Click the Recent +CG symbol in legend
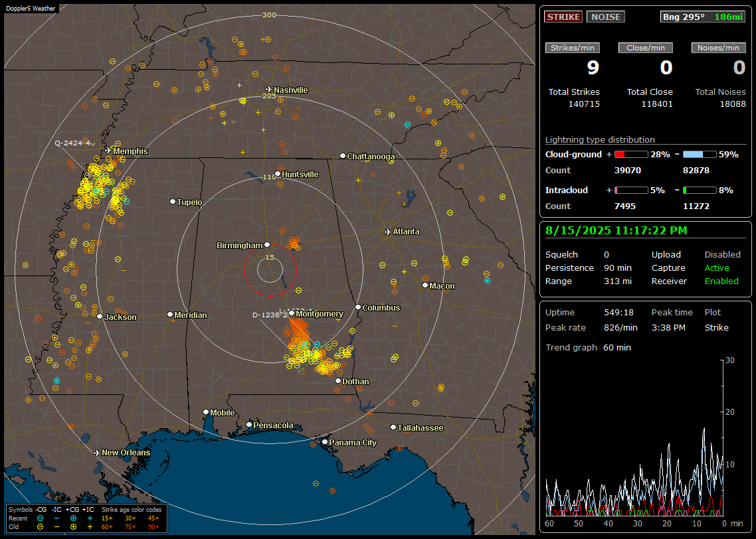 (x=73, y=518)
